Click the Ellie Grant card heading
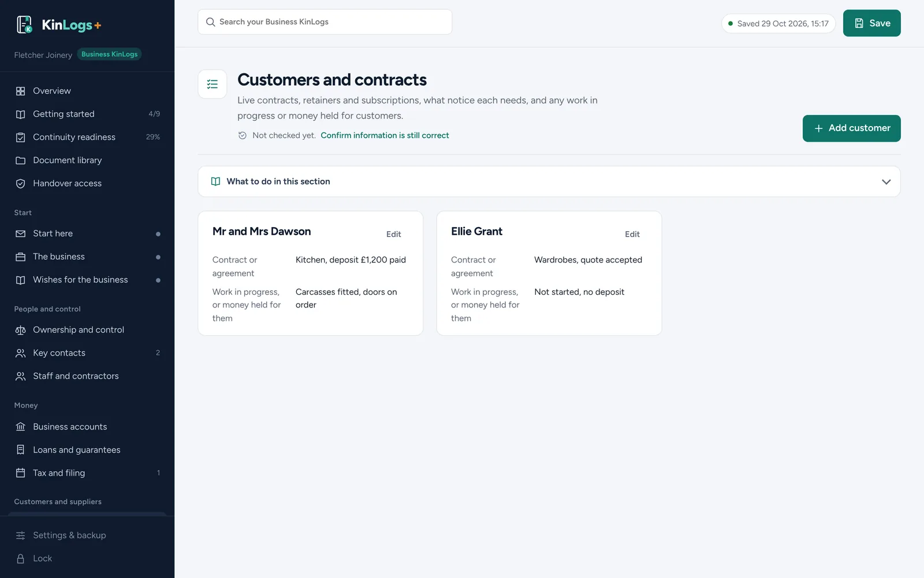Viewport: 924px width, 578px height. [476, 232]
